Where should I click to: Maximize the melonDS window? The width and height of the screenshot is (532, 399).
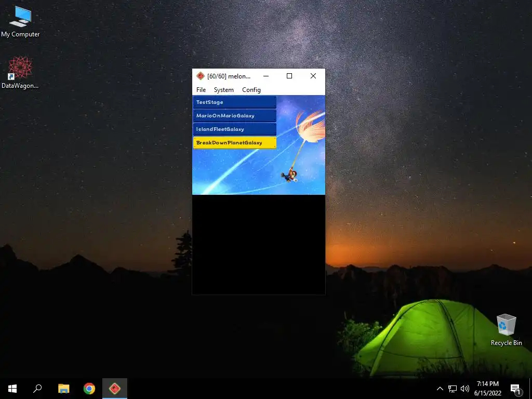(x=289, y=76)
